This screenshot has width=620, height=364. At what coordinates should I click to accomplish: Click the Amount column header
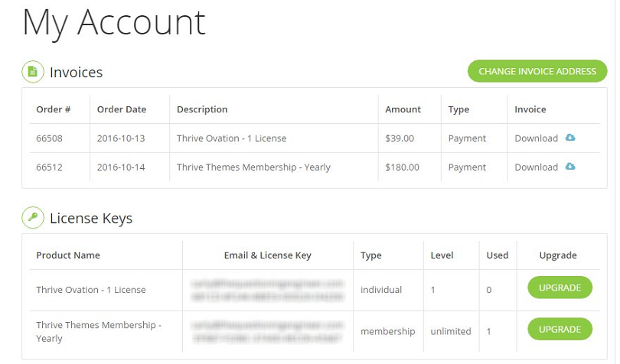click(x=403, y=109)
